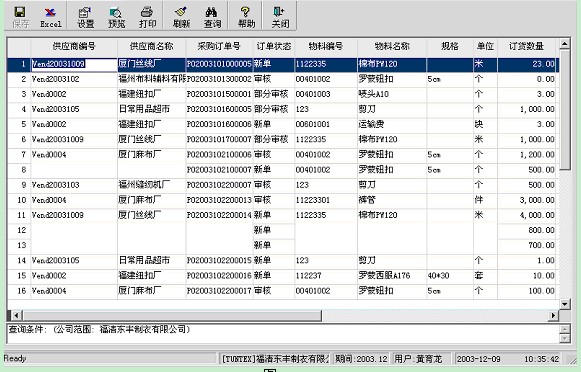Click the horizontal scrollbar's left arrow

point(16,316)
